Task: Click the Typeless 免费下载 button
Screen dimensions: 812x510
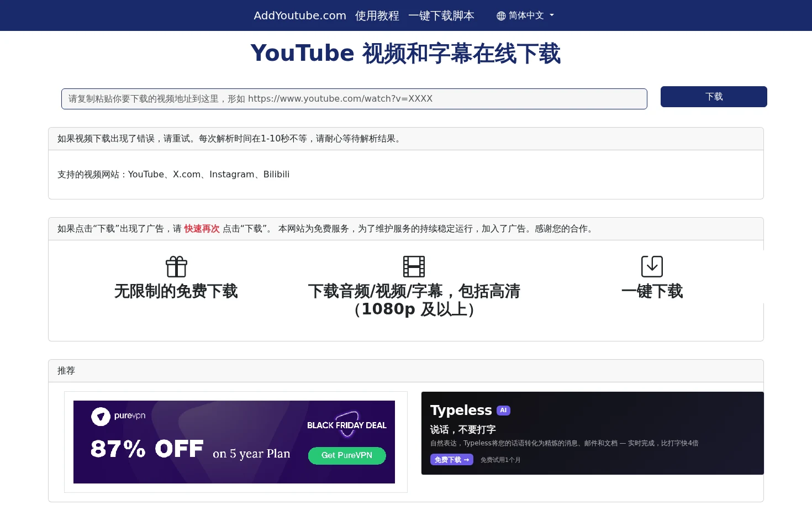Action: tap(452, 460)
